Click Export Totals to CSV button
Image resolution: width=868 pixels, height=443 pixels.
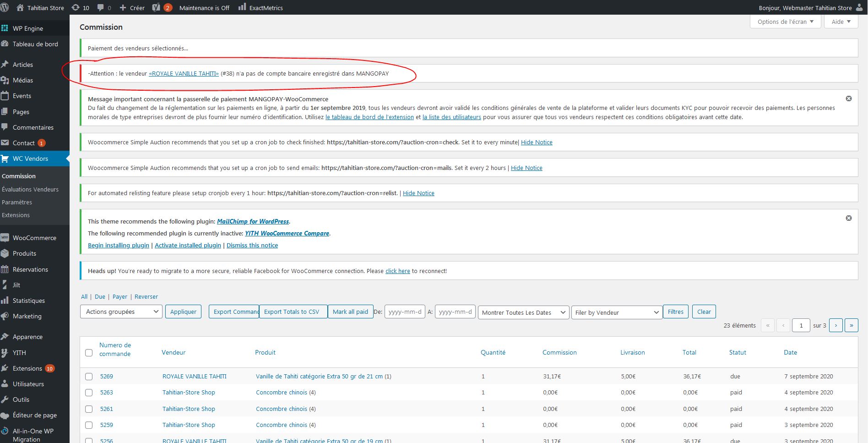tap(293, 312)
